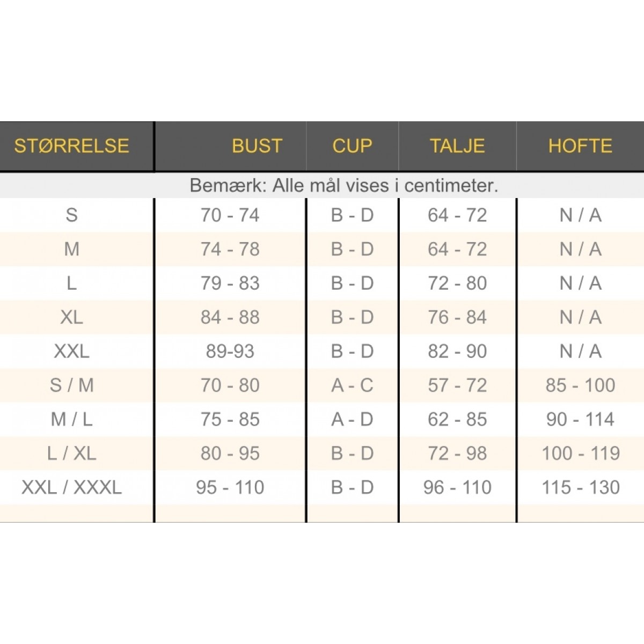Image resolution: width=644 pixels, height=644 pixels.
Task: Select waist value 96 - 110
Action: (457, 487)
